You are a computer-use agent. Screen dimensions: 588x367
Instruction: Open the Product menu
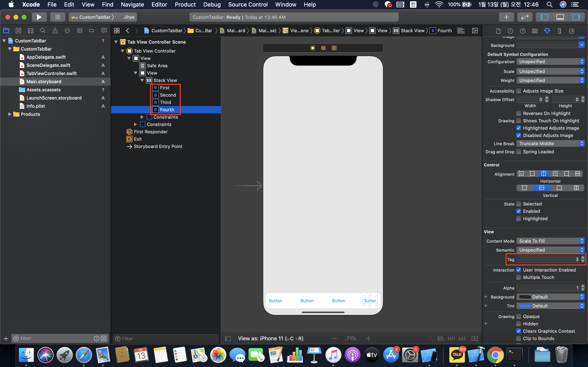click(x=185, y=4)
